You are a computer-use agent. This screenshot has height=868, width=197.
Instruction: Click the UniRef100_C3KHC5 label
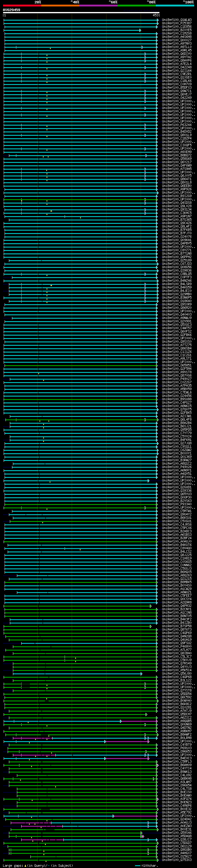tap(177, 213)
